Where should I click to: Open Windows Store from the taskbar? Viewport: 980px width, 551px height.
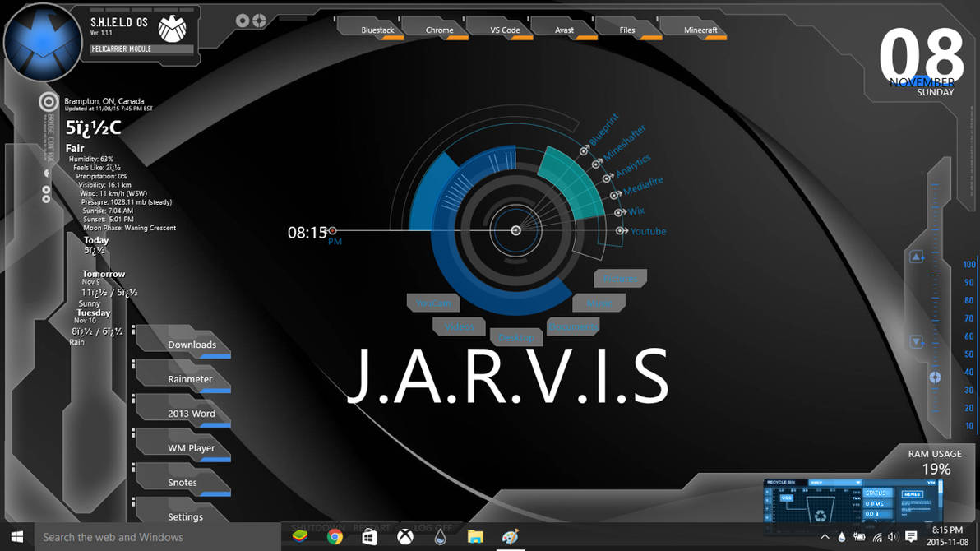pyautogui.click(x=370, y=537)
